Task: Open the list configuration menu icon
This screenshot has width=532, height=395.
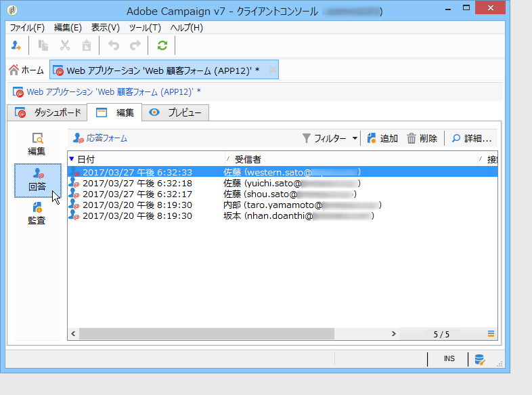Action: (x=491, y=333)
